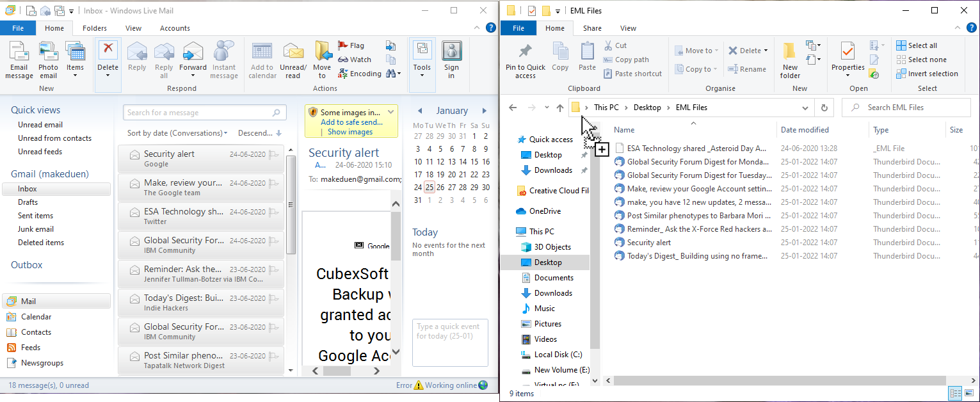
Task: Forward the selected email
Action: pyautogui.click(x=193, y=60)
